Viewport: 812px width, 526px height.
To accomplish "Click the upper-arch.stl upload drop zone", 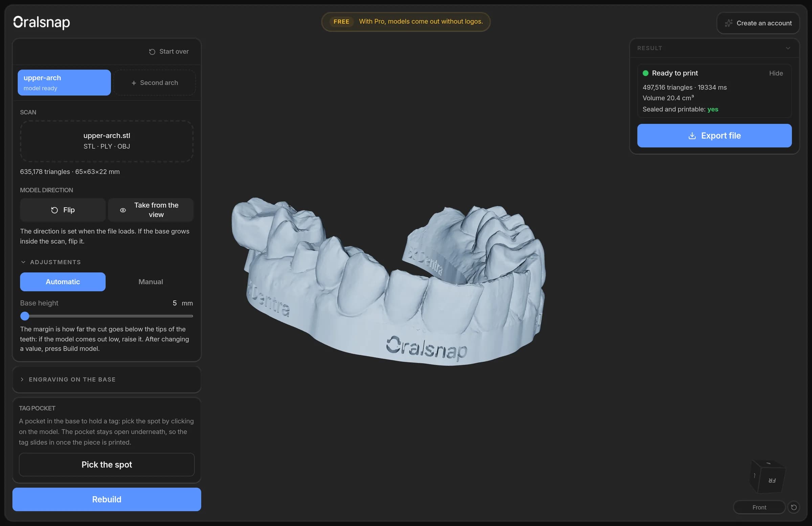I will pyautogui.click(x=107, y=141).
